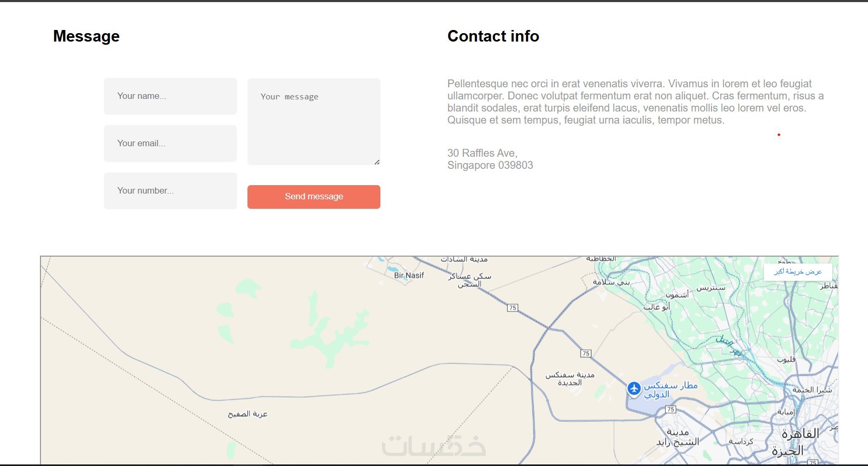Click the Route 75 shield nearest Bir Nasif

tap(512, 308)
